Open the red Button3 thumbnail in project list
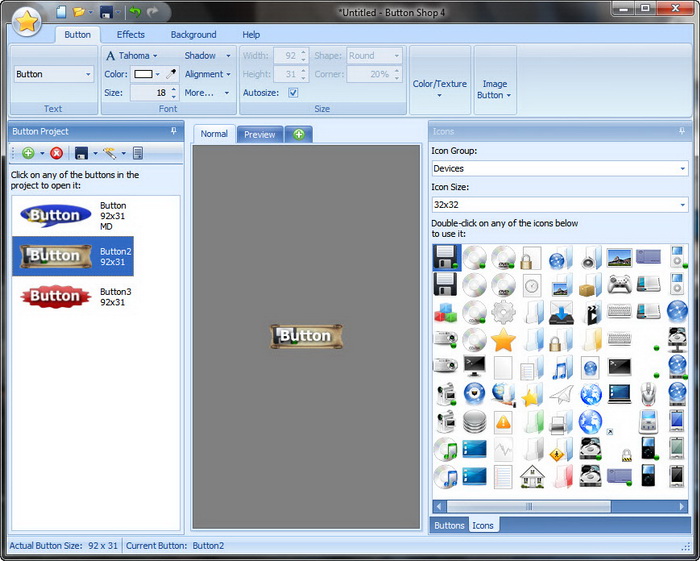This screenshot has height=561, width=700. [x=55, y=296]
